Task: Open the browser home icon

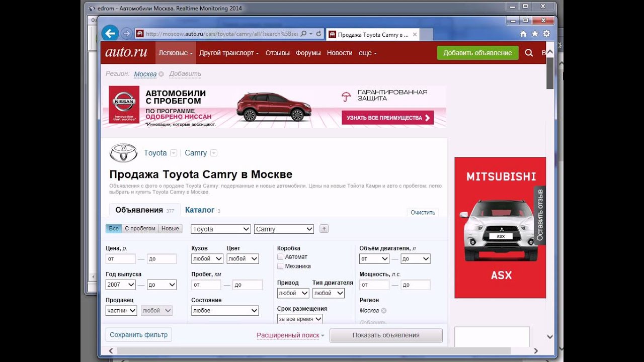Action: [523, 34]
